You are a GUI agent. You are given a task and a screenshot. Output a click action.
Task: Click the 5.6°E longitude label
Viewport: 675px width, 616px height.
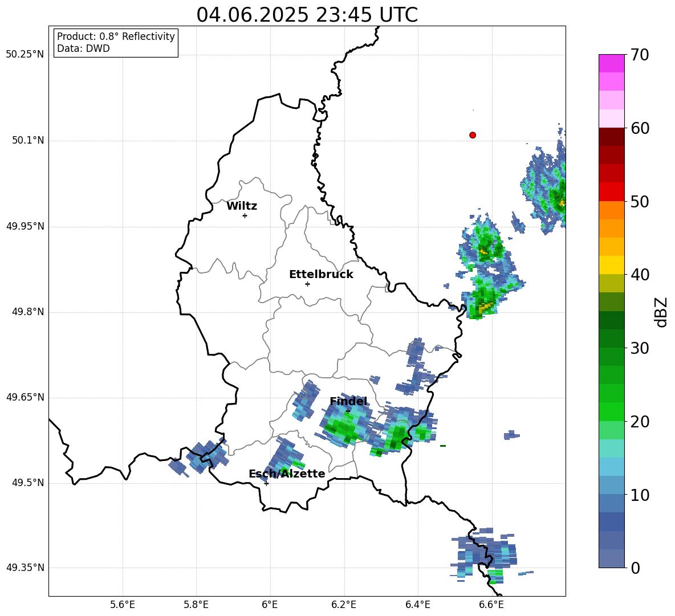coord(123,605)
